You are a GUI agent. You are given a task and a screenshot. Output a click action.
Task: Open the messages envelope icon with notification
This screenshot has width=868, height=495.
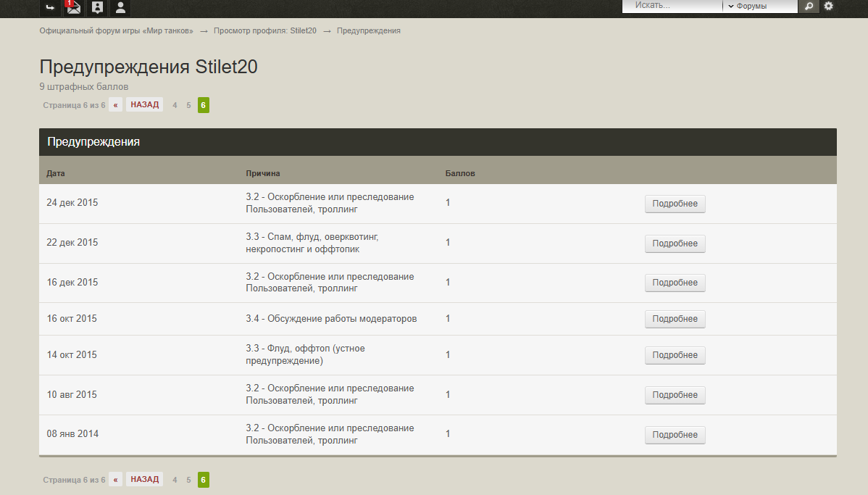pyautogui.click(x=72, y=7)
